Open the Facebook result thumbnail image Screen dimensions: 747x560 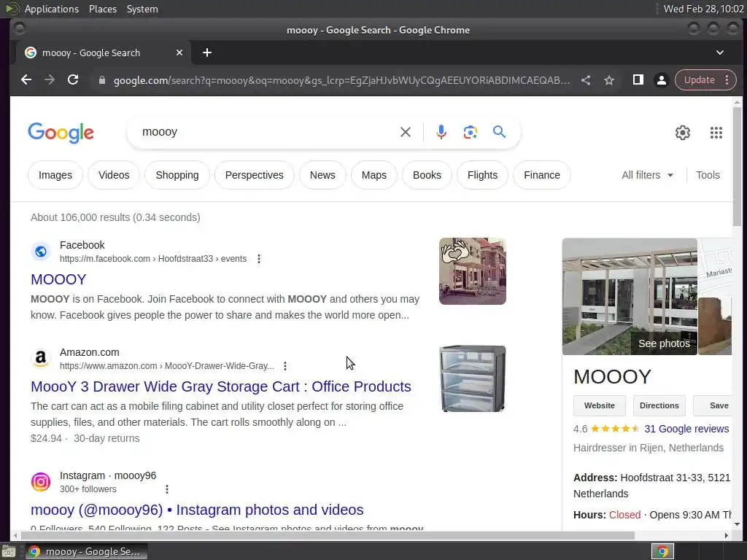(473, 271)
